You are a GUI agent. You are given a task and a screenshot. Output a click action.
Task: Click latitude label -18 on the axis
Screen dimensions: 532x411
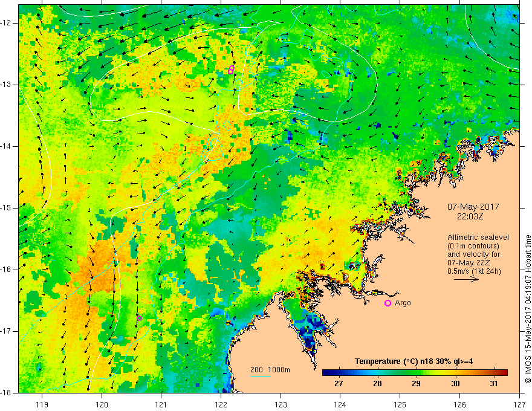(7, 393)
